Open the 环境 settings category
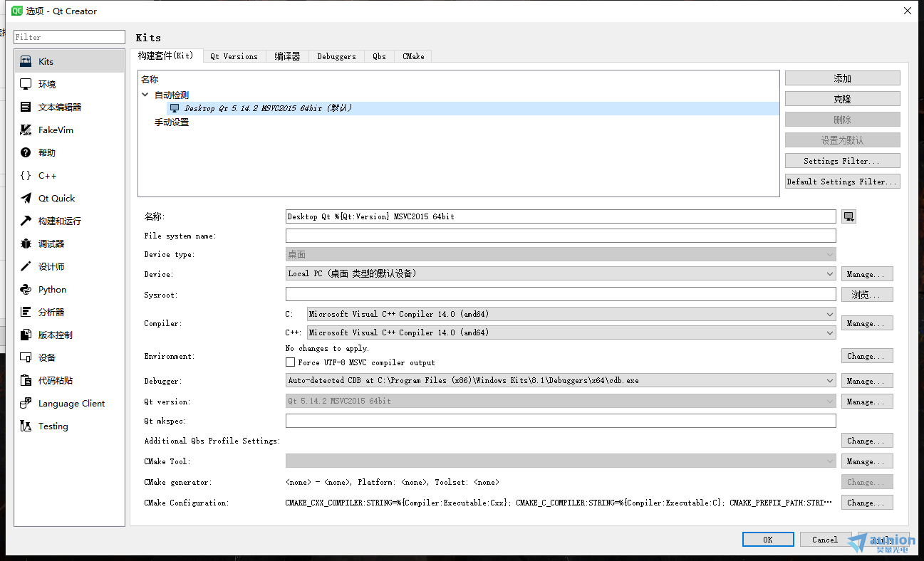 [69, 84]
